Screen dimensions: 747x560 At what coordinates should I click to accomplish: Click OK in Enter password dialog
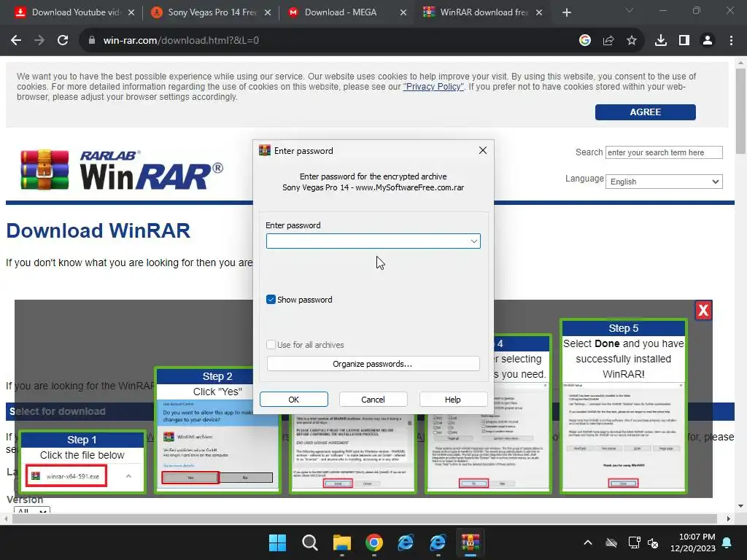(293, 400)
